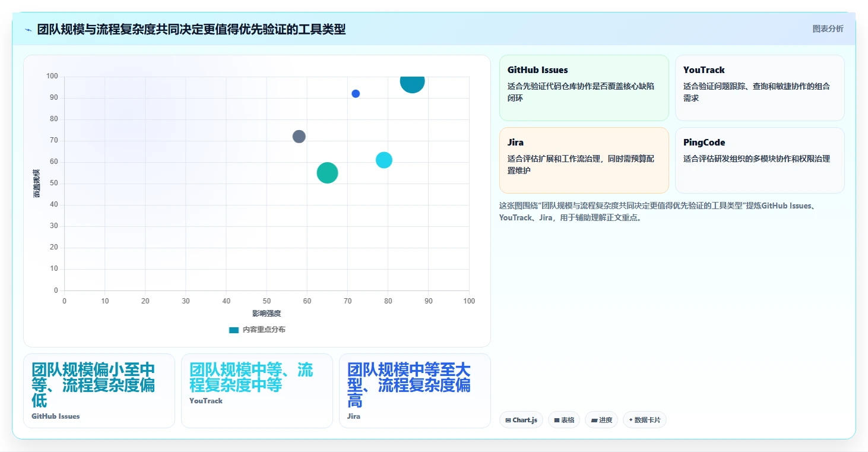
Task: Click the lightning icon beside the title
Action: coord(28,30)
